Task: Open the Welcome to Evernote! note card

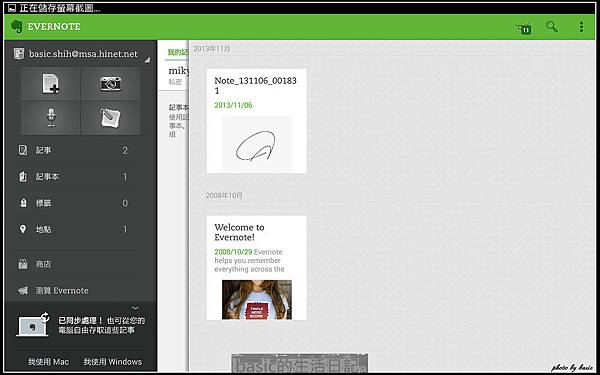Action: pos(256,268)
